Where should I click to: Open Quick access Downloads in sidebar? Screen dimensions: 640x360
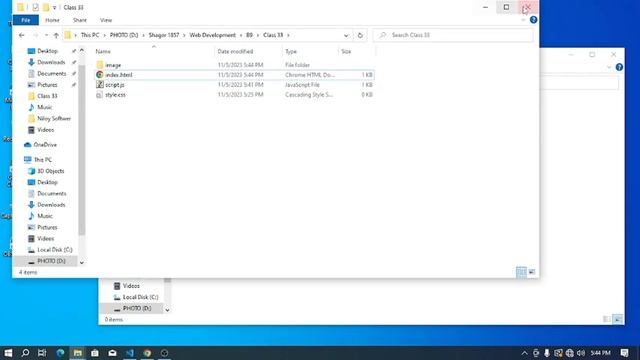point(51,62)
